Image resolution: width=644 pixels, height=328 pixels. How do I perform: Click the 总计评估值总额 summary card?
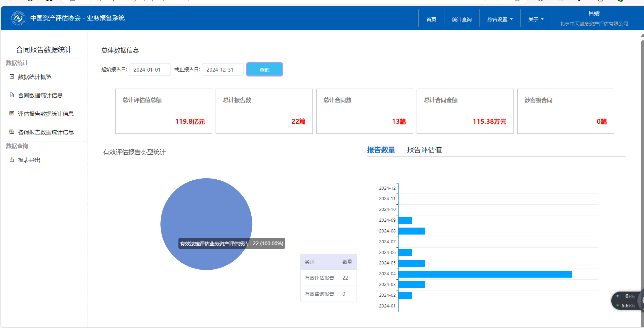pos(164,111)
